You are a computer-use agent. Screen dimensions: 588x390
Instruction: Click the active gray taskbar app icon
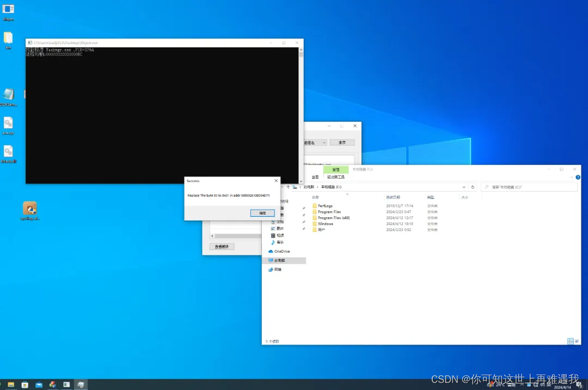pyautogui.click(x=81, y=385)
